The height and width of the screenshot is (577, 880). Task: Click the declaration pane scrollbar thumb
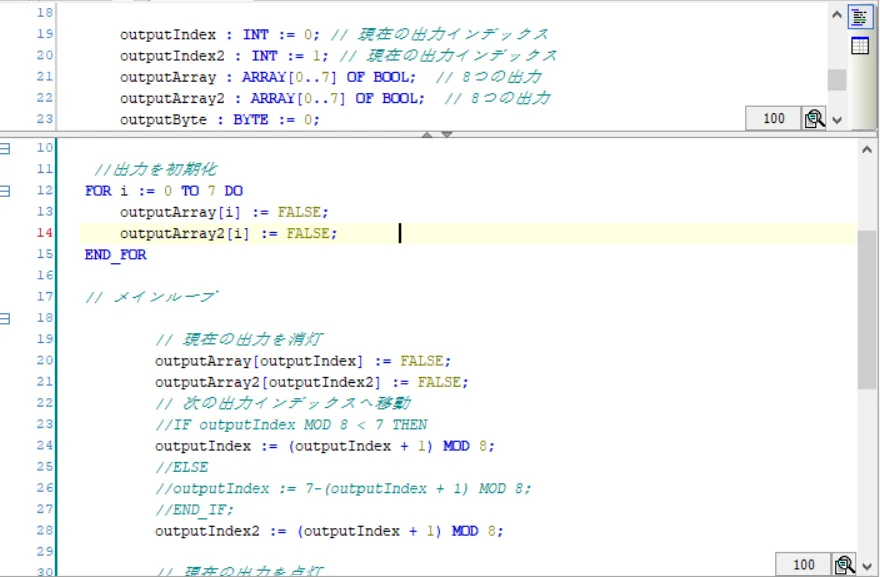pos(837,80)
